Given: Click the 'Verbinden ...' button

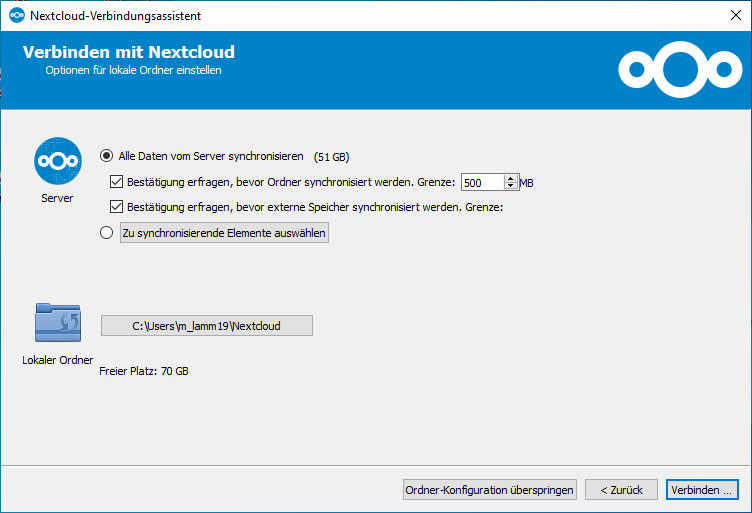Looking at the screenshot, I should [702, 490].
